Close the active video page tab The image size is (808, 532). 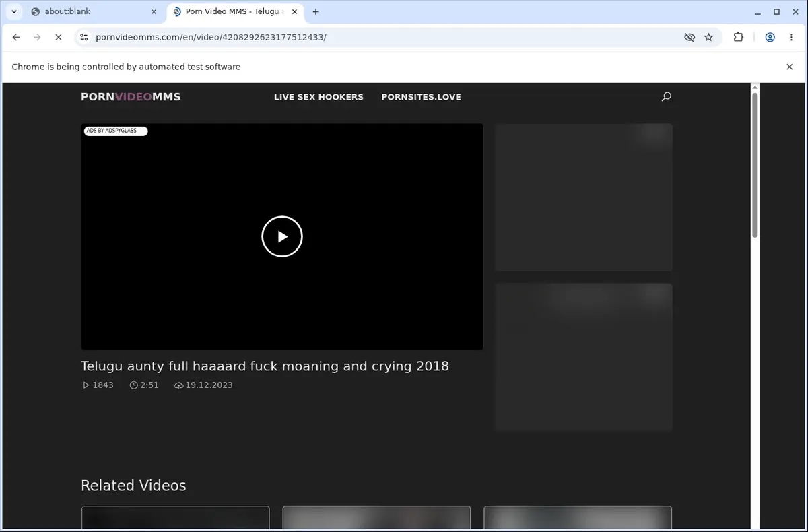tap(294, 11)
